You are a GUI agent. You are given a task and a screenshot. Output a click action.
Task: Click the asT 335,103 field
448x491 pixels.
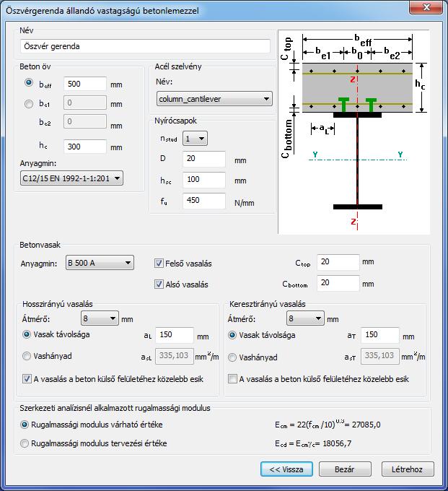click(x=380, y=356)
